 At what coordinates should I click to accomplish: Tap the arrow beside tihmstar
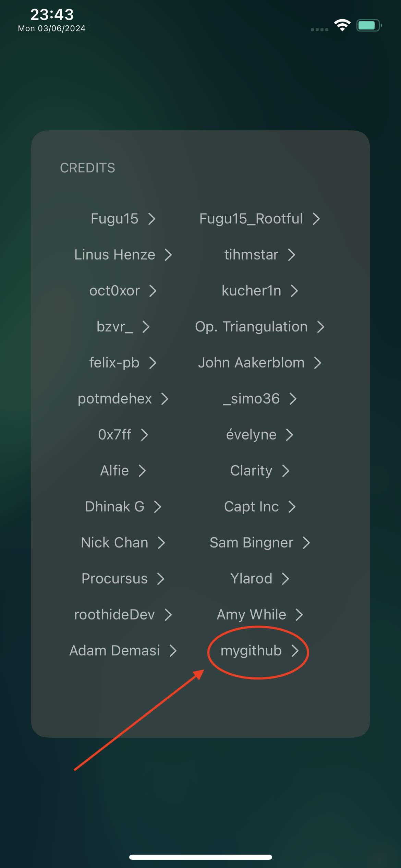click(x=291, y=255)
